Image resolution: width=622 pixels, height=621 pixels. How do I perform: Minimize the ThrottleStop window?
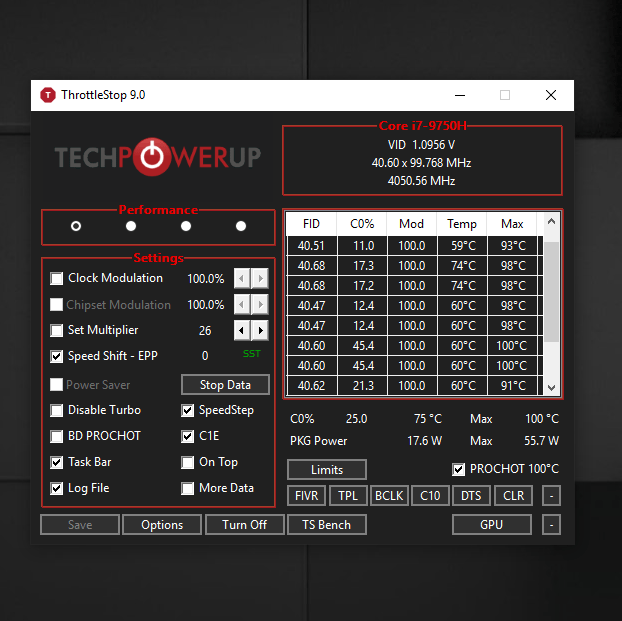460,95
